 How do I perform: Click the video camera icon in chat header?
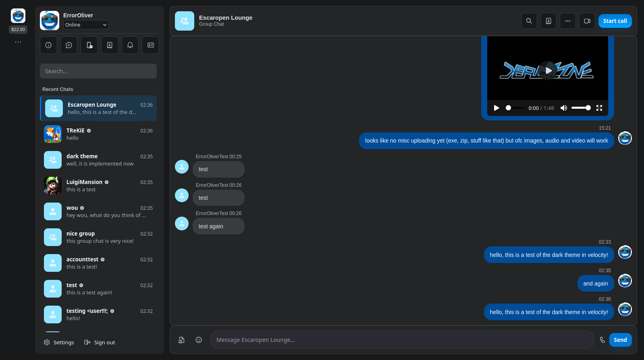point(587,21)
